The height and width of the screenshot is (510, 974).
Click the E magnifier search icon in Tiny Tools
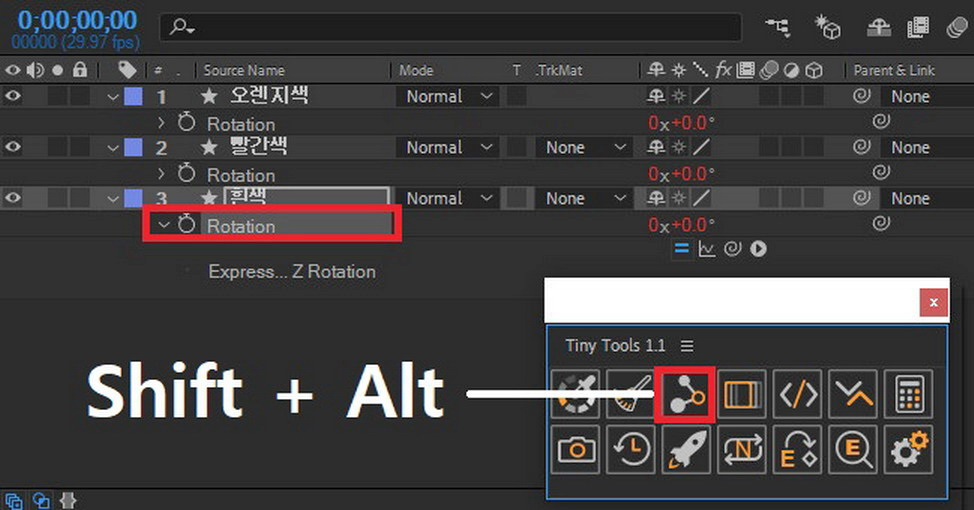pyautogui.click(x=853, y=449)
